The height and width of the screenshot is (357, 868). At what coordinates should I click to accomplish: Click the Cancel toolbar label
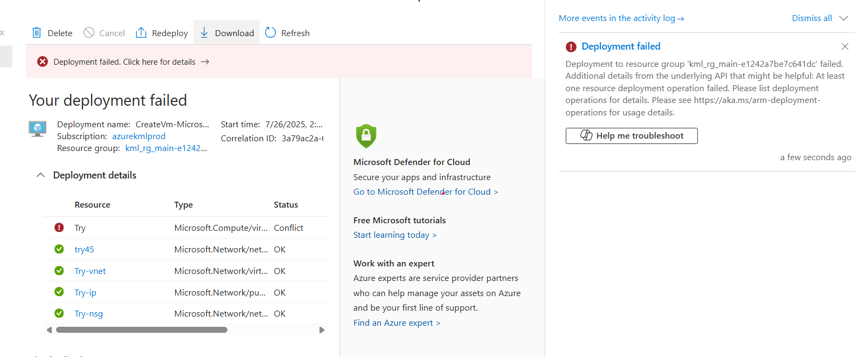coord(112,33)
